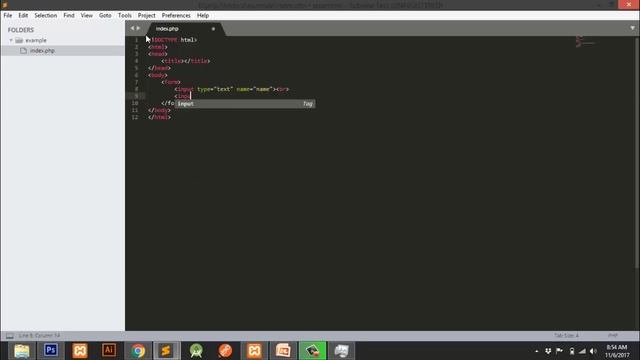Screen dimensions: 640x360
Task: Close the Sublime Text window
Action: point(629,4)
